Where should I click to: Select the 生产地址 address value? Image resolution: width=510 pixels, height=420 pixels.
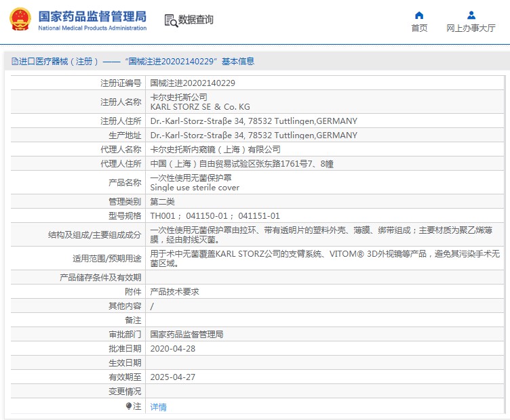[x=254, y=135]
